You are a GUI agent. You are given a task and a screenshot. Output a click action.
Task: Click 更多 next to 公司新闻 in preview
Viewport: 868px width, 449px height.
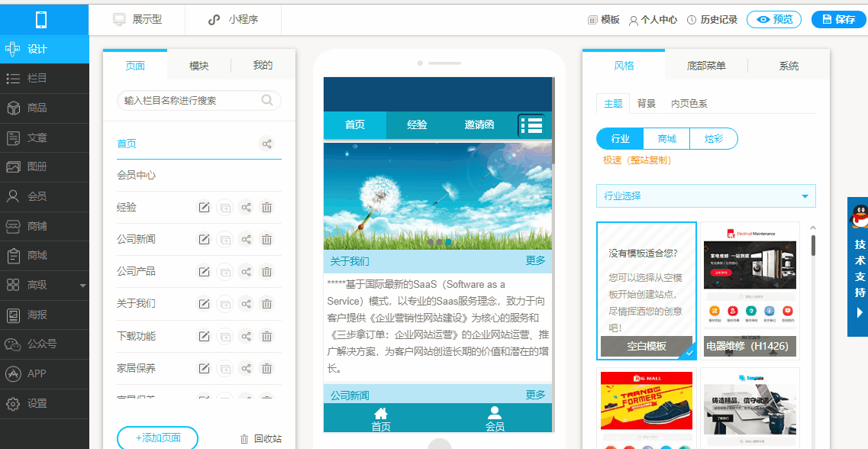point(535,396)
